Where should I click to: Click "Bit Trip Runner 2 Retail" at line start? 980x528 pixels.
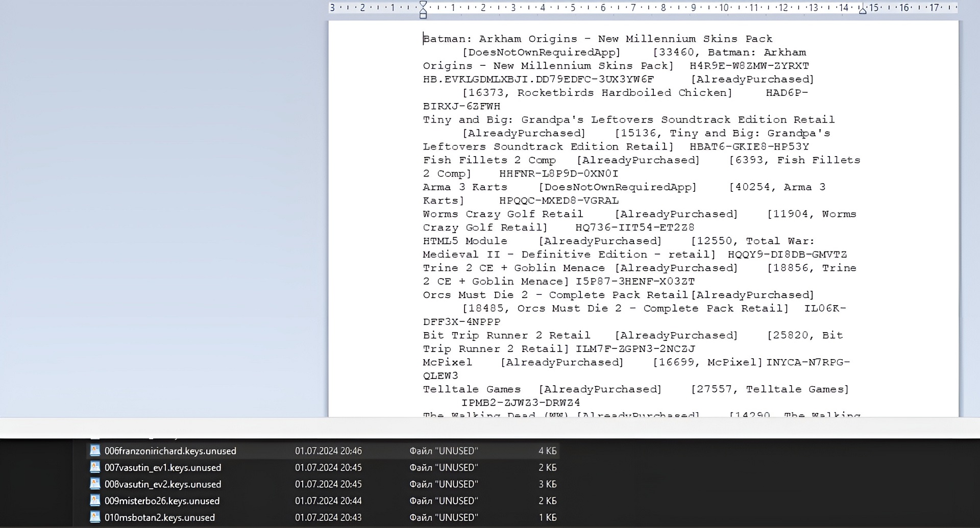pyautogui.click(x=506, y=336)
